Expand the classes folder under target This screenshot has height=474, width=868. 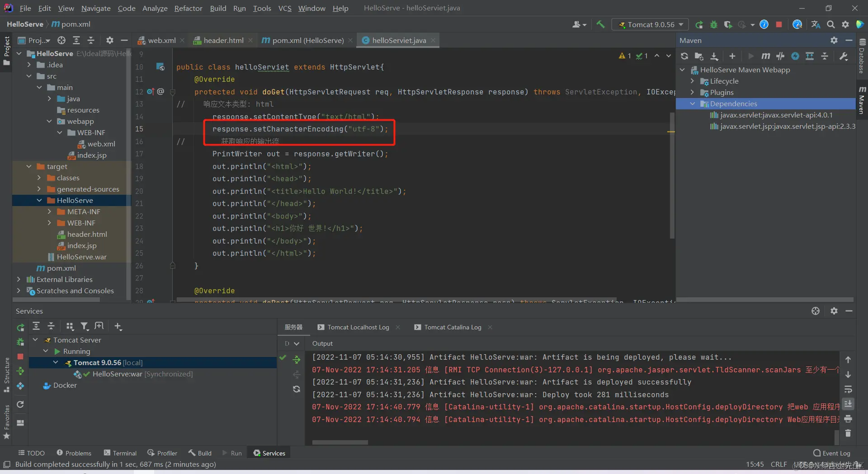click(39, 178)
